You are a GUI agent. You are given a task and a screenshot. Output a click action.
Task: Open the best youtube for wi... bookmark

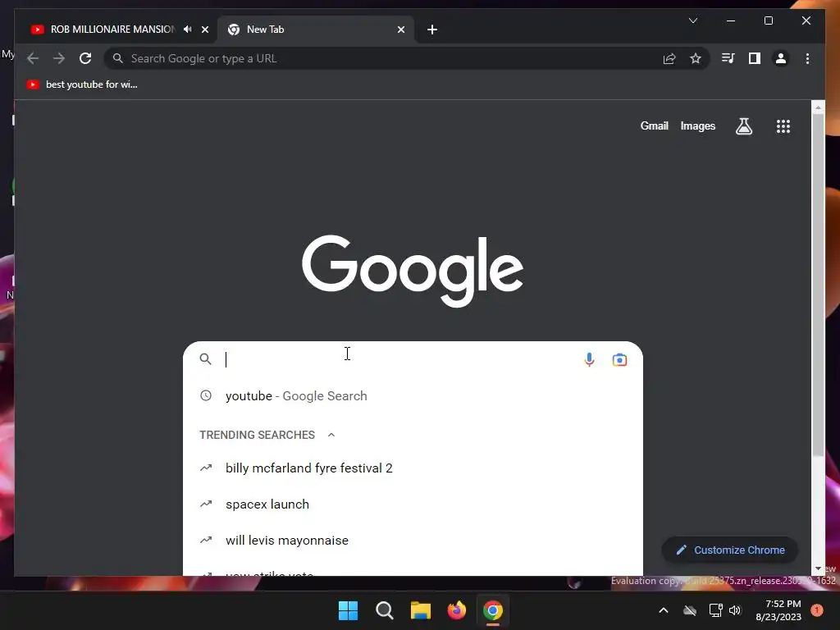[81, 84]
